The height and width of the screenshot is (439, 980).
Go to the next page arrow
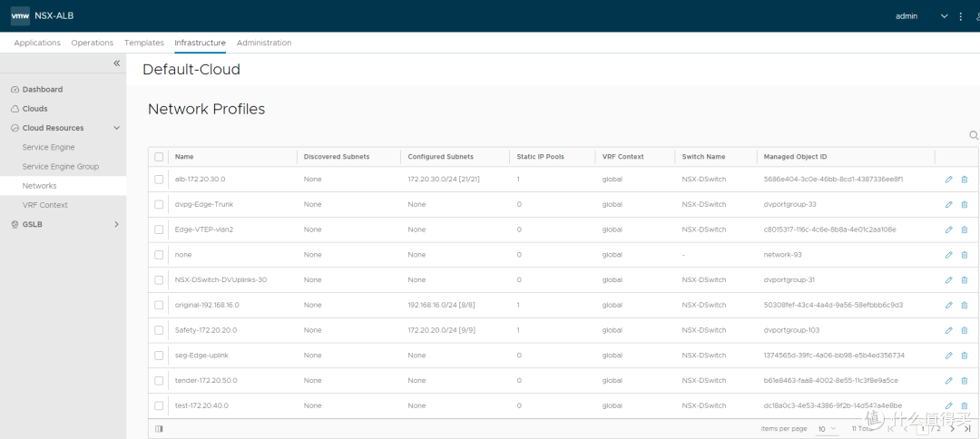952,428
